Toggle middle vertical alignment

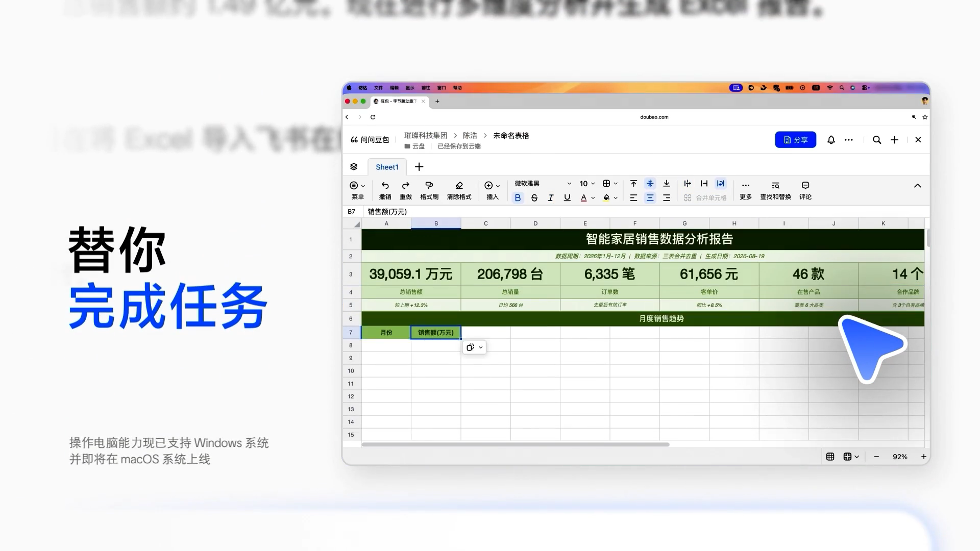pyautogui.click(x=650, y=184)
